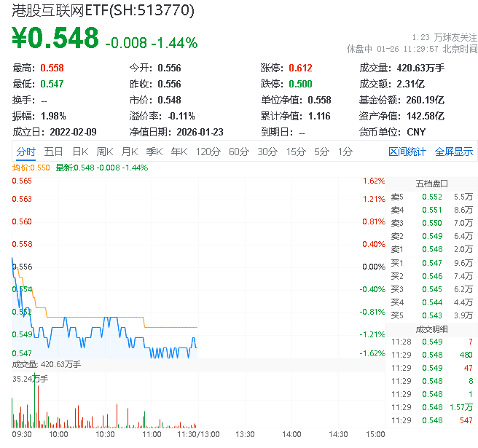The width and height of the screenshot is (478, 448).
Task: Select the 日K daily candlestick tab
Action: pyautogui.click(x=80, y=152)
